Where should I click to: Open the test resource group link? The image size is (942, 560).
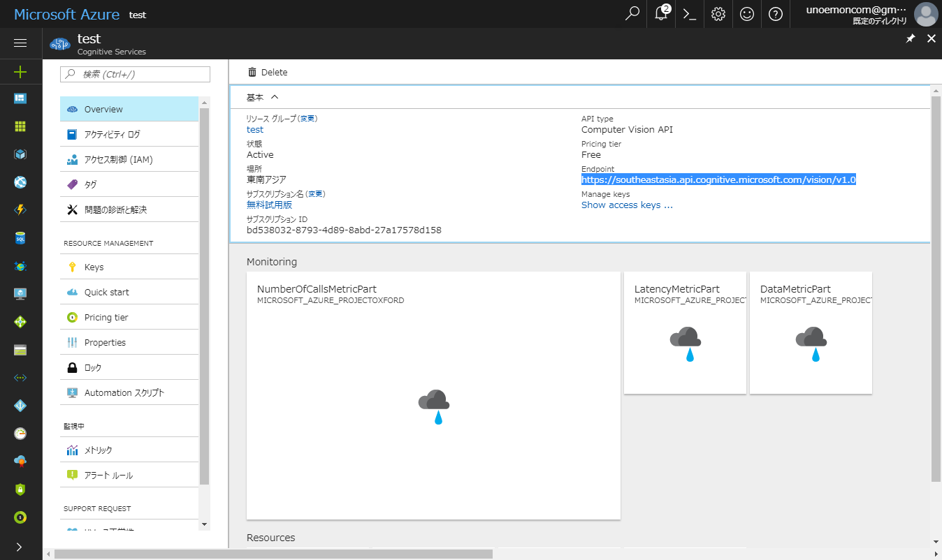tap(254, 129)
